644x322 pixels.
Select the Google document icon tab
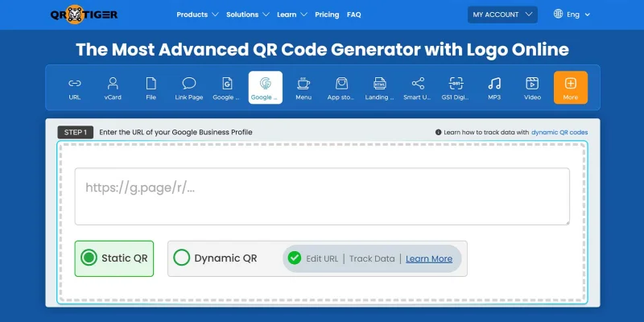(227, 88)
